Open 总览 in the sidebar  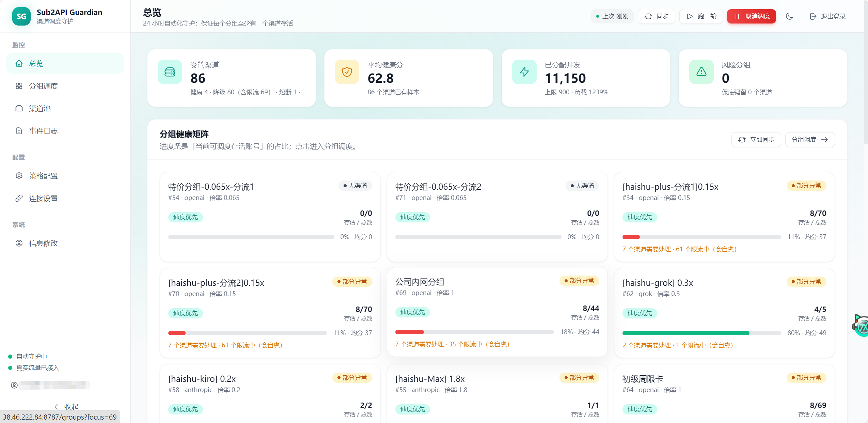[x=65, y=63]
